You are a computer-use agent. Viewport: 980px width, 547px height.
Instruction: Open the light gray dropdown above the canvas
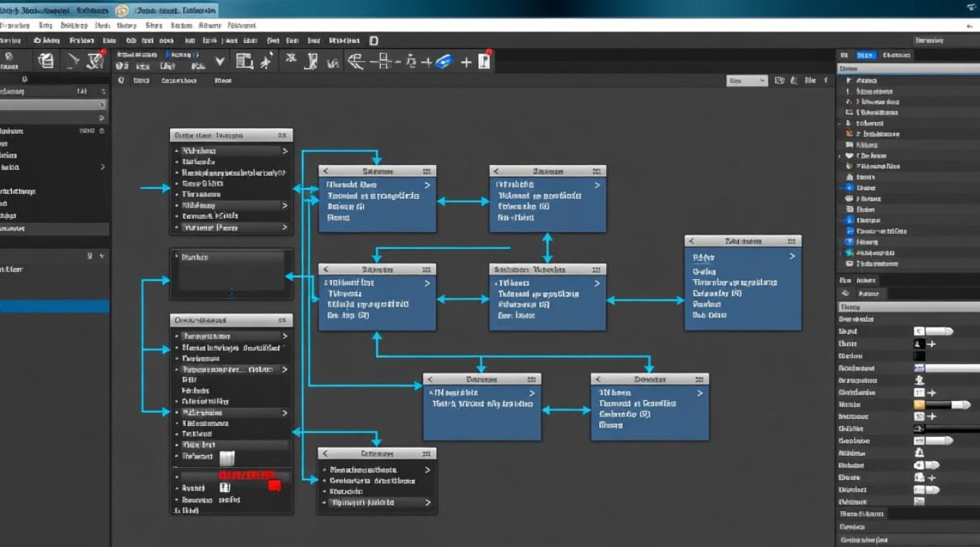pyautogui.click(x=747, y=81)
